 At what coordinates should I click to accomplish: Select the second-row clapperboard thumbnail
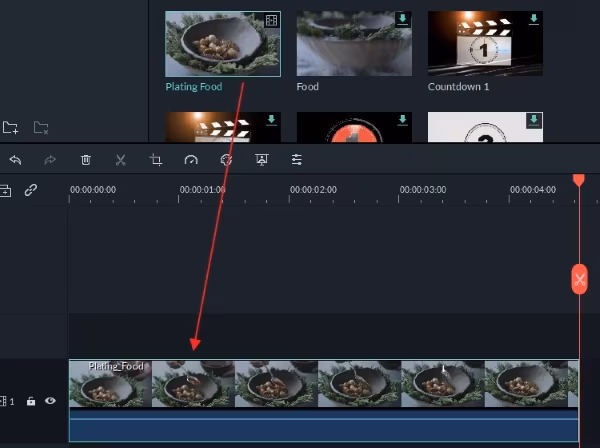click(223, 127)
